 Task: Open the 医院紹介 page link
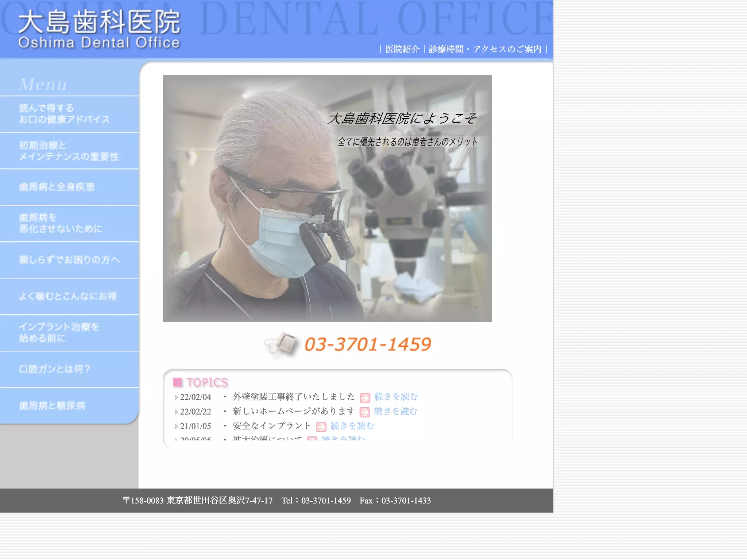402,49
